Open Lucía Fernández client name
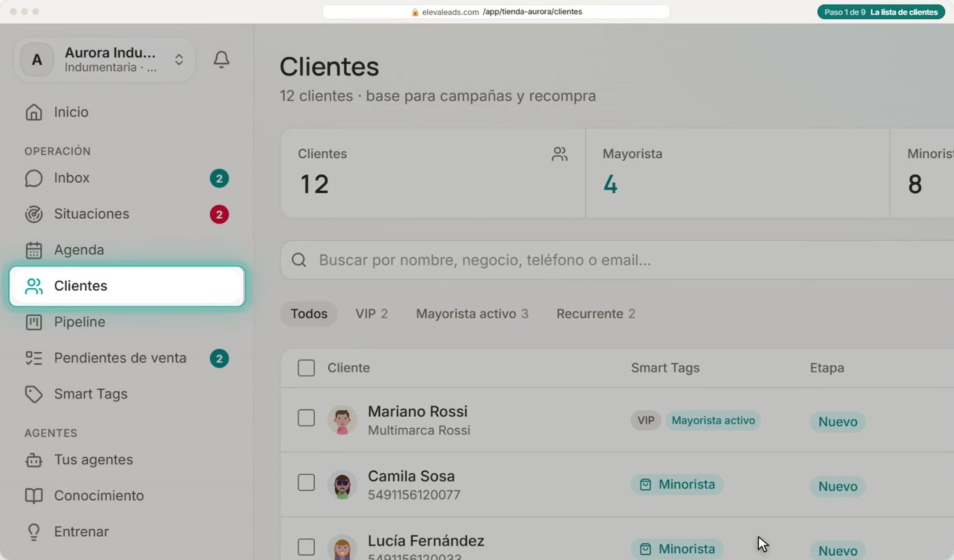This screenshot has width=954, height=560. point(426,541)
